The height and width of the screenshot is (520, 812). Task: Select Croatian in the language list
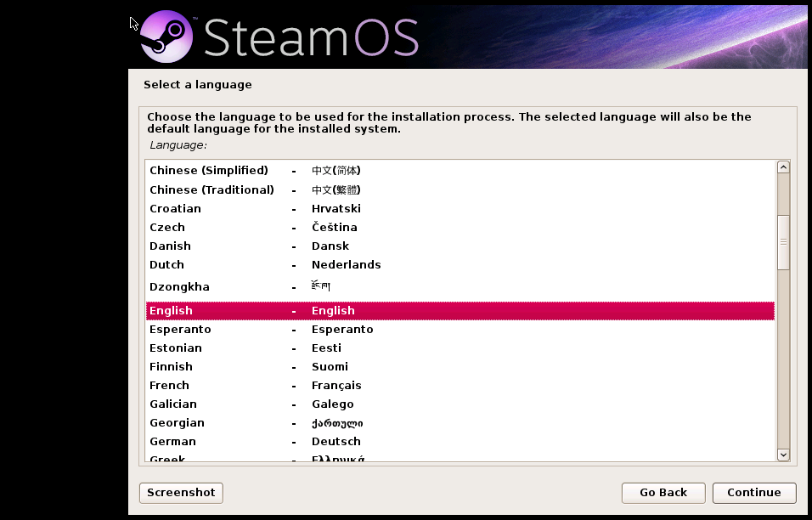[x=255, y=208]
